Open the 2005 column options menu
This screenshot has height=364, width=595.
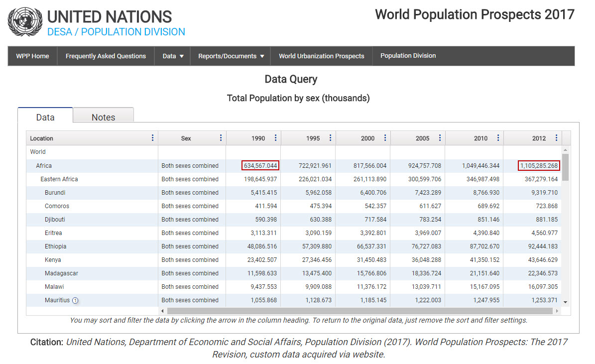click(440, 138)
